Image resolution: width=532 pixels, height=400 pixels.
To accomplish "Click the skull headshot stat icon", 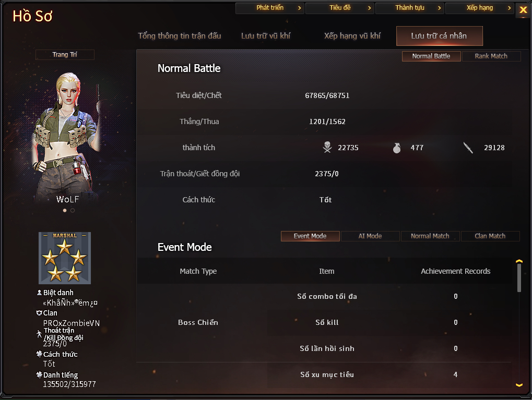I will coord(327,148).
